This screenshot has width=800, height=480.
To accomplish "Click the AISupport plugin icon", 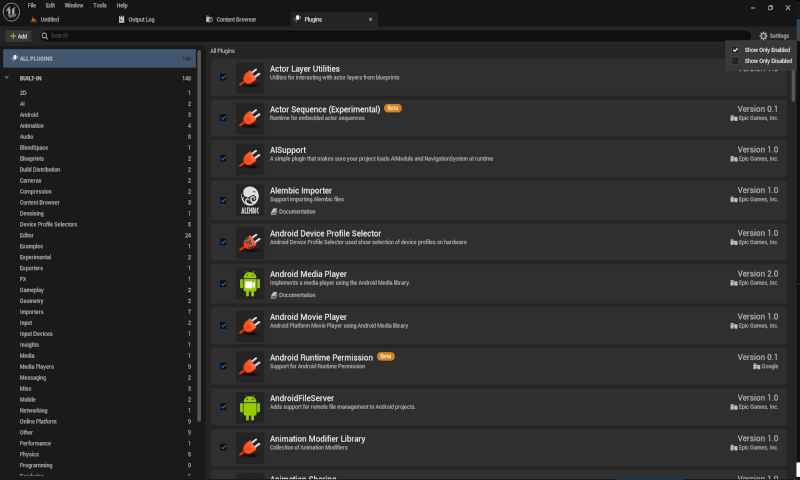I will 250,159.
